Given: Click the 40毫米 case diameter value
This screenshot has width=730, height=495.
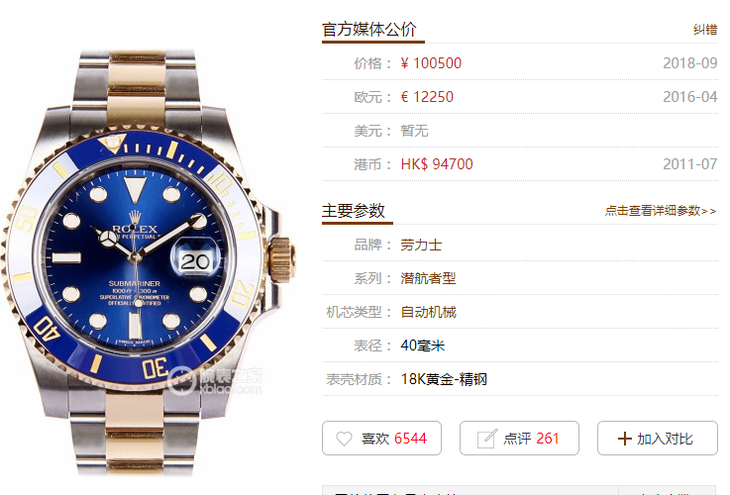Looking at the screenshot, I should [422, 346].
